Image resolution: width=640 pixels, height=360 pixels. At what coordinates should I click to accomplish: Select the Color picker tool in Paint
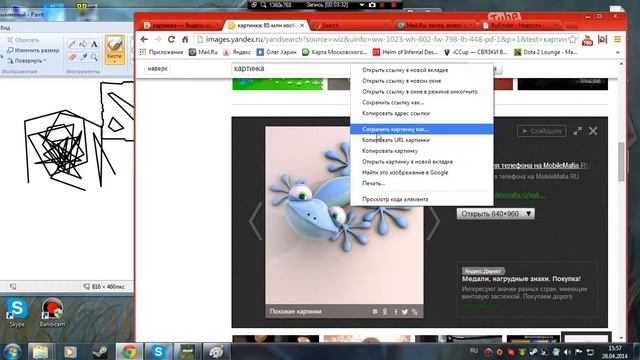(83, 57)
